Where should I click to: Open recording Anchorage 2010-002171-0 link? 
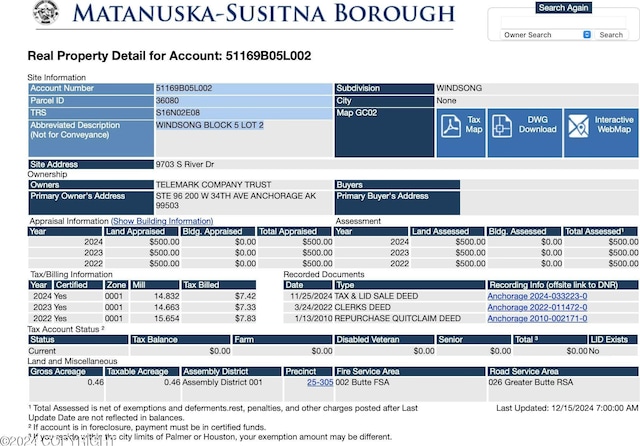(x=537, y=318)
